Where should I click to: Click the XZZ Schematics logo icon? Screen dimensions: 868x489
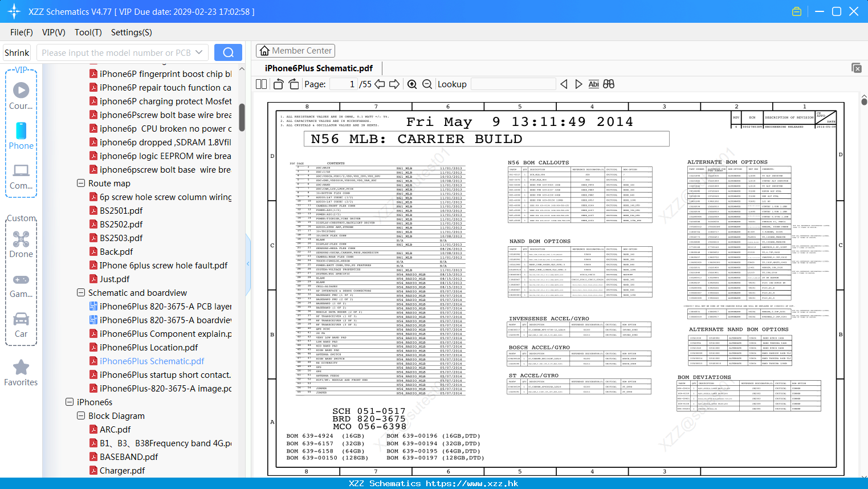[x=14, y=11]
